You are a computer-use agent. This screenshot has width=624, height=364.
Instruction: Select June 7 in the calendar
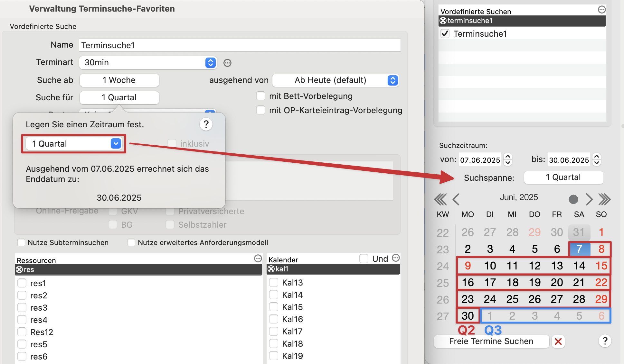(x=579, y=249)
